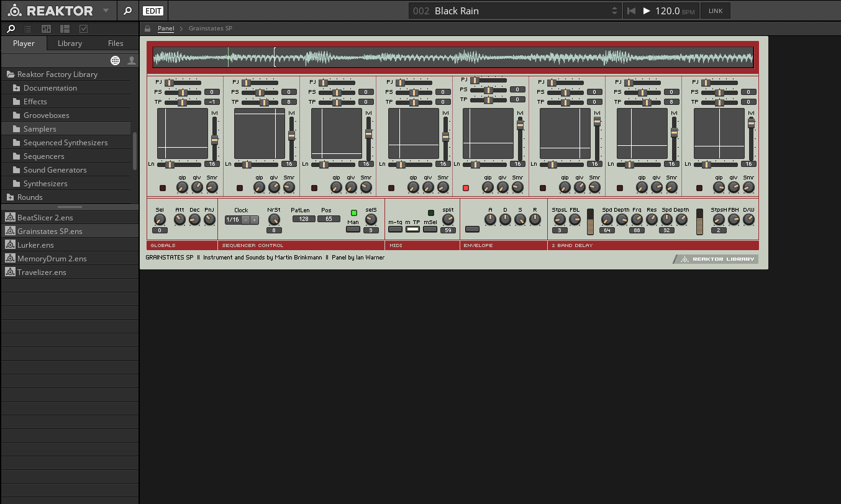This screenshot has height=504, width=841.
Task: Show the list view sidebar icon
Action: [27, 29]
